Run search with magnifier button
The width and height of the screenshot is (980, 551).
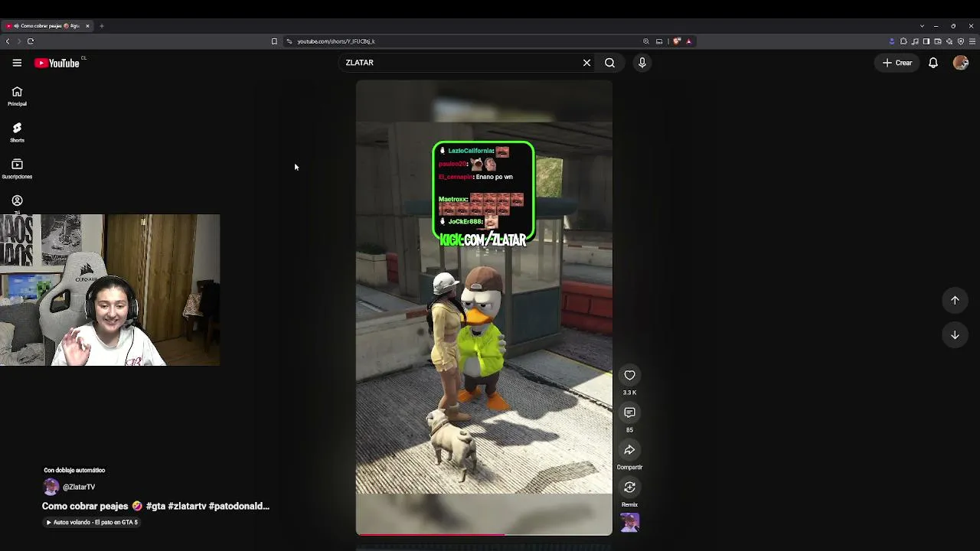(610, 63)
